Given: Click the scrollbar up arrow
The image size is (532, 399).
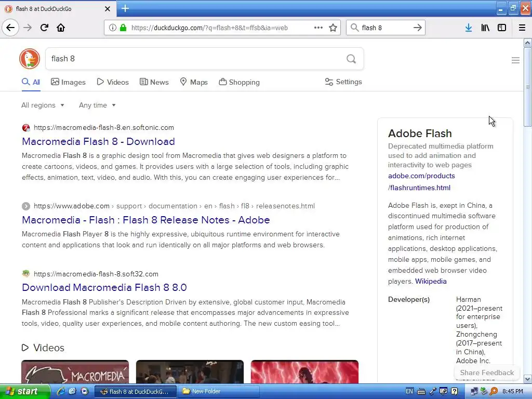Looking at the screenshot, I should (527, 43).
